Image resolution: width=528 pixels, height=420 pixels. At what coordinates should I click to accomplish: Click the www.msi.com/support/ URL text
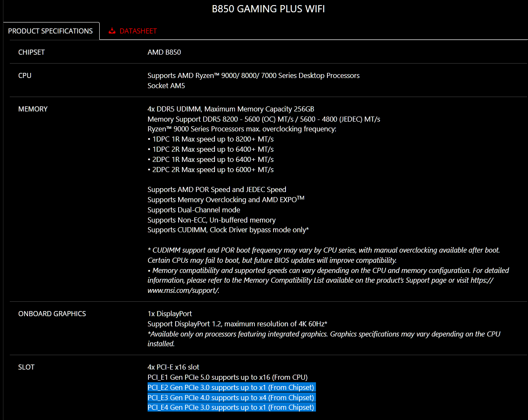click(x=183, y=290)
